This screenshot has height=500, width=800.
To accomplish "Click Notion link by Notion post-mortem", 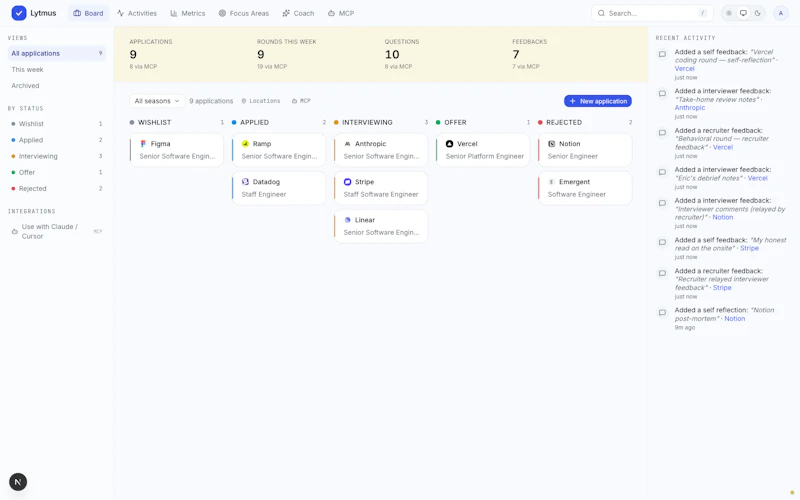I will tap(735, 318).
